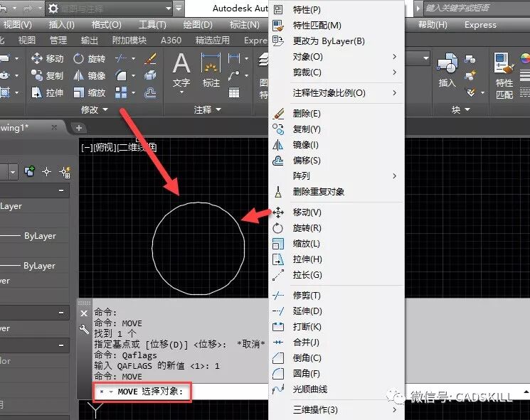Select the Scale (缩放) tool in the ribbon
Screen dimensions: 530x420
point(89,92)
